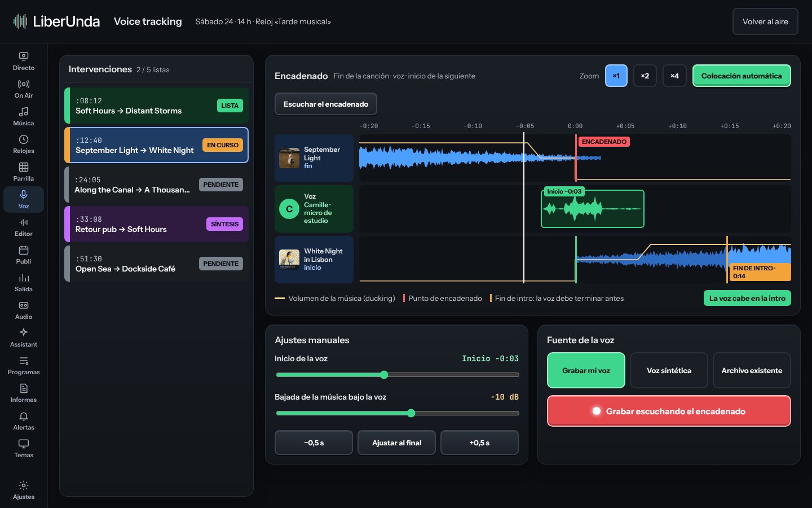Open the Relojes clock section
This screenshot has width=812, height=508.
coord(24,144)
